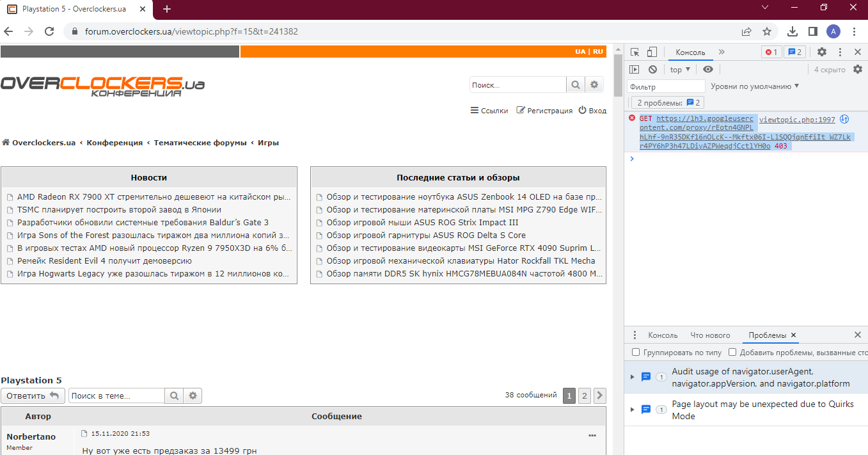Click the network request icon beside viewtopic.php:1997
Screen dimensions: 868x455
point(844,119)
